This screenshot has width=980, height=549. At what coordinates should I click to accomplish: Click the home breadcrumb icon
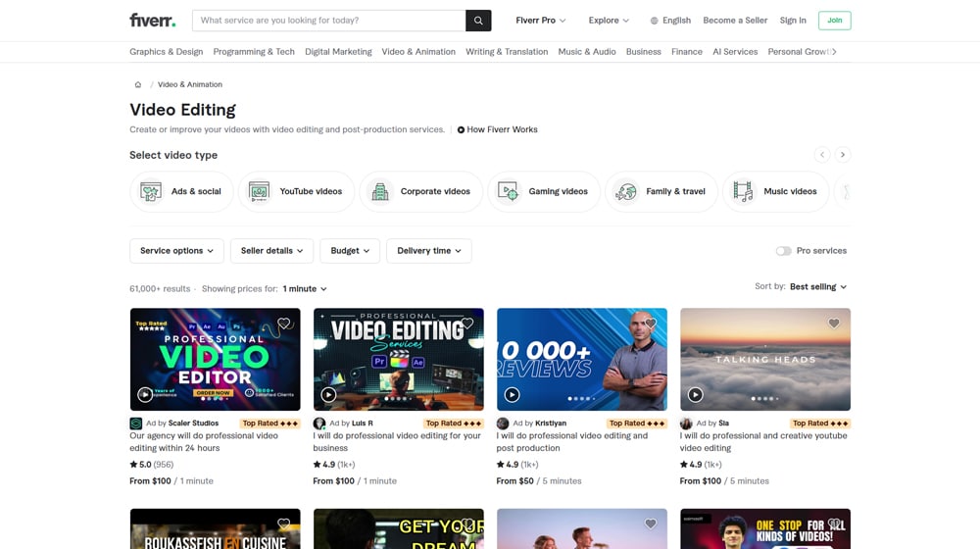[x=138, y=84]
